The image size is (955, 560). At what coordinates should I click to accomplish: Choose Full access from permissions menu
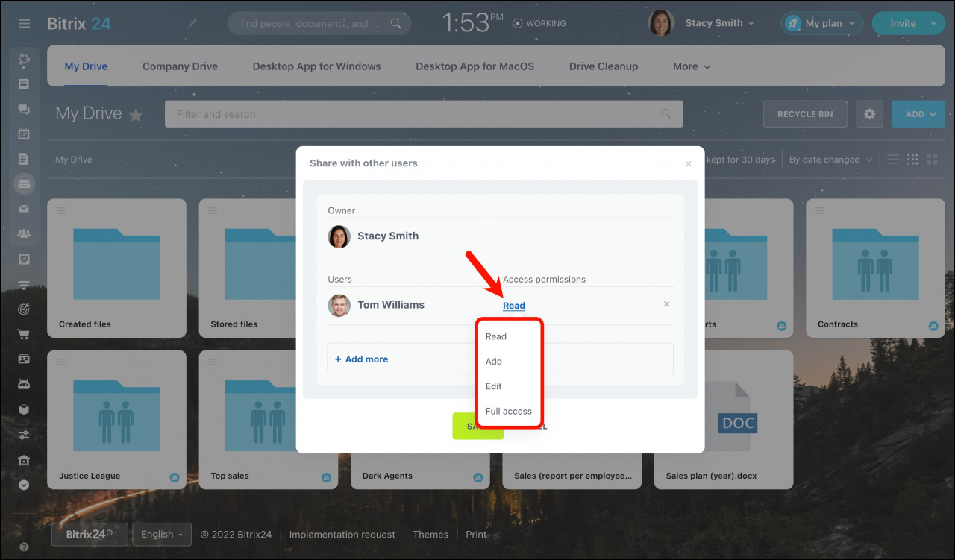[x=510, y=412]
